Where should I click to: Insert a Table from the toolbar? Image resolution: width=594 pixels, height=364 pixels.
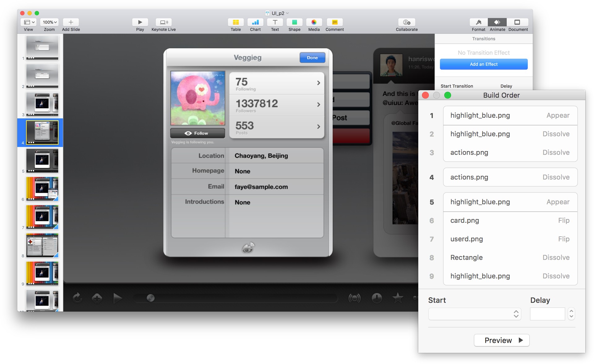[235, 22]
